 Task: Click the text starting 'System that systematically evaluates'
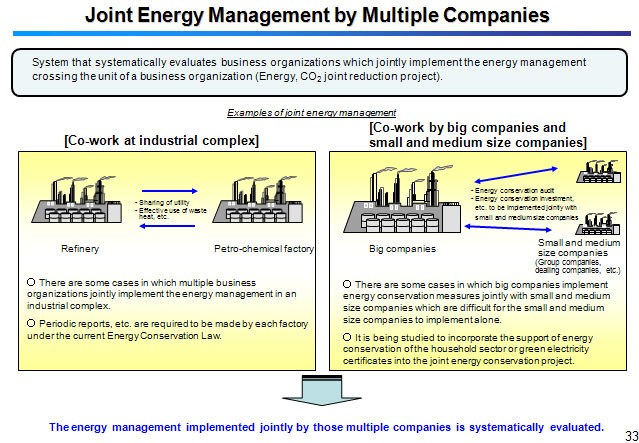pyautogui.click(x=309, y=69)
